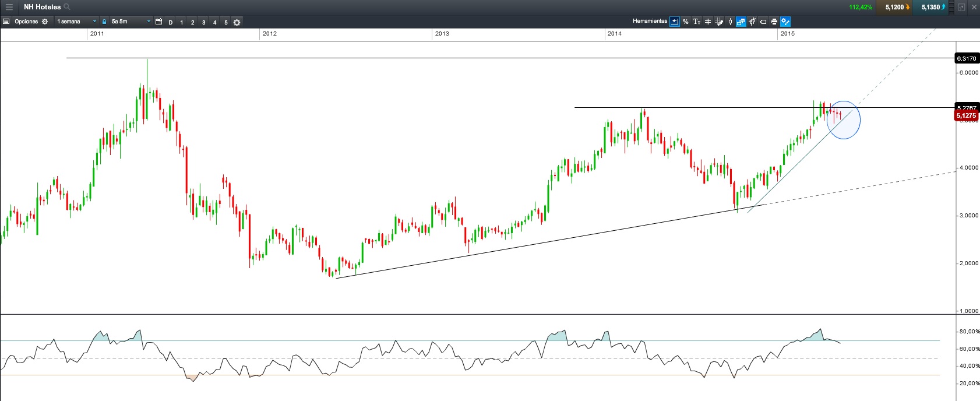Click the 80,00% RSI axis label

[969, 332]
